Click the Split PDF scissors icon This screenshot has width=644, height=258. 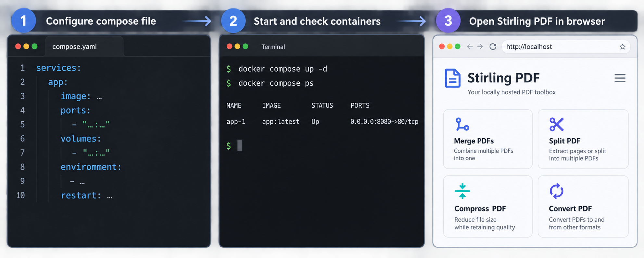(556, 124)
